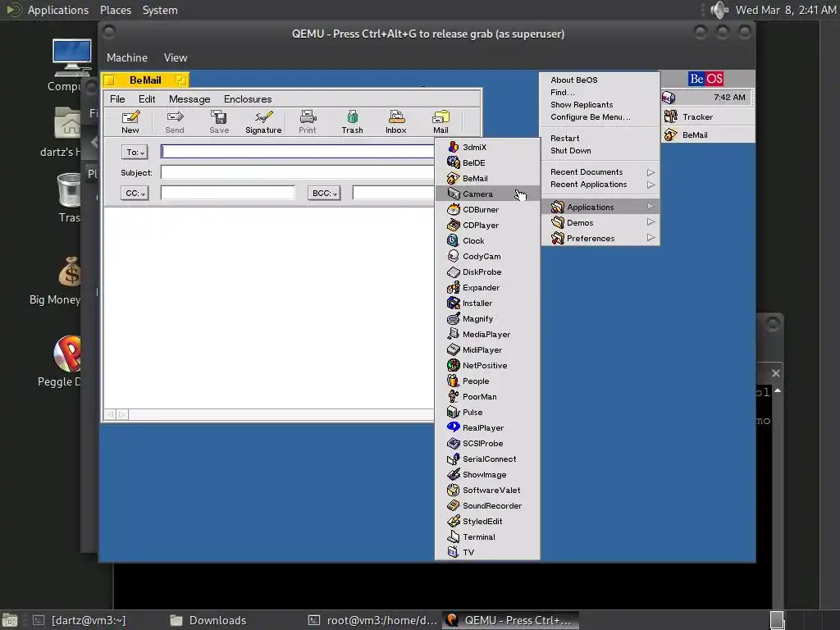Move message to Trash via toolbar icon
This screenshot has width=840, height=630.
tap(353, 121)
